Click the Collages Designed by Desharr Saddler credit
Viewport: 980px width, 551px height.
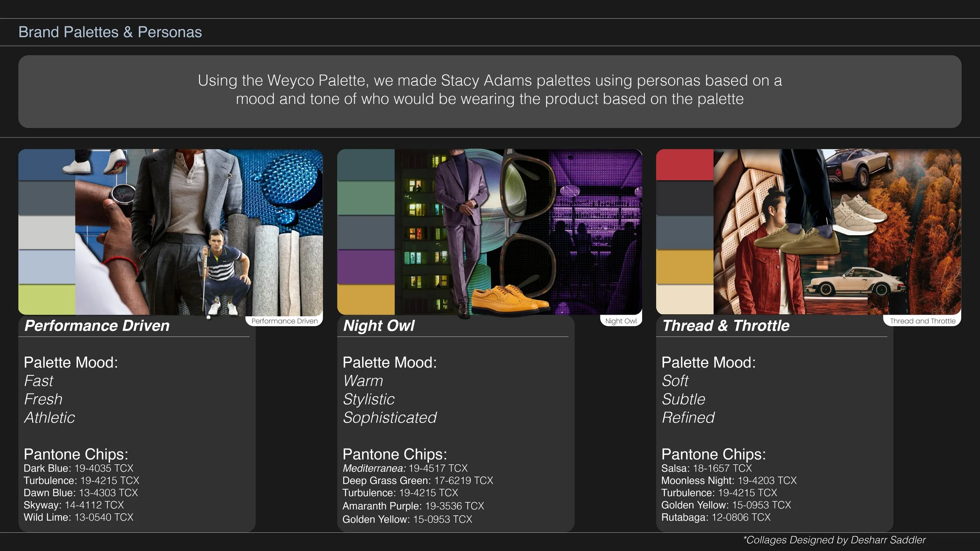[834, 540]
